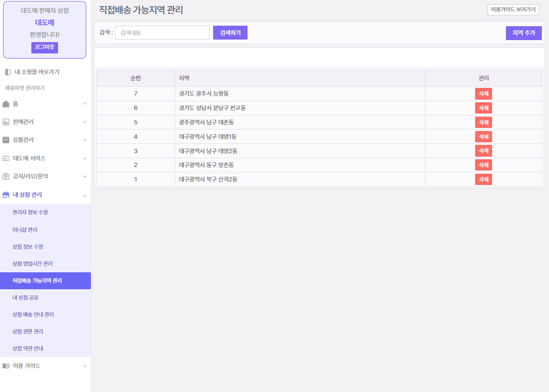Delete the 경기도 광주시 능평동 row

483,94
